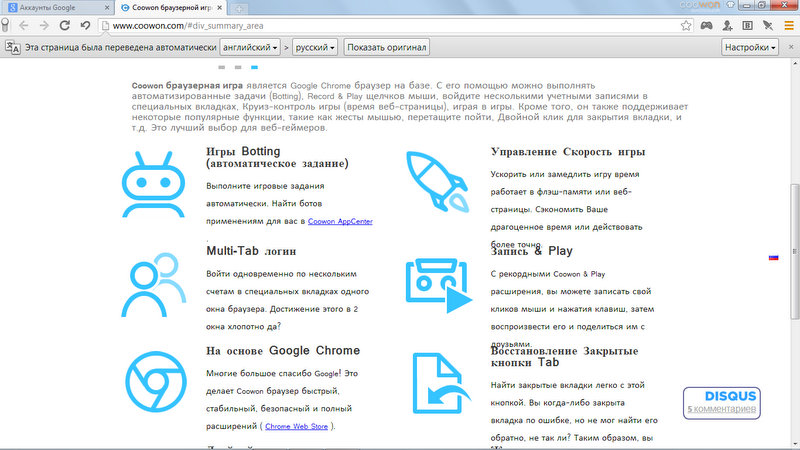Click the toggle switch icon left of back arrow
800x450 pixels.
tap(5, 26)
